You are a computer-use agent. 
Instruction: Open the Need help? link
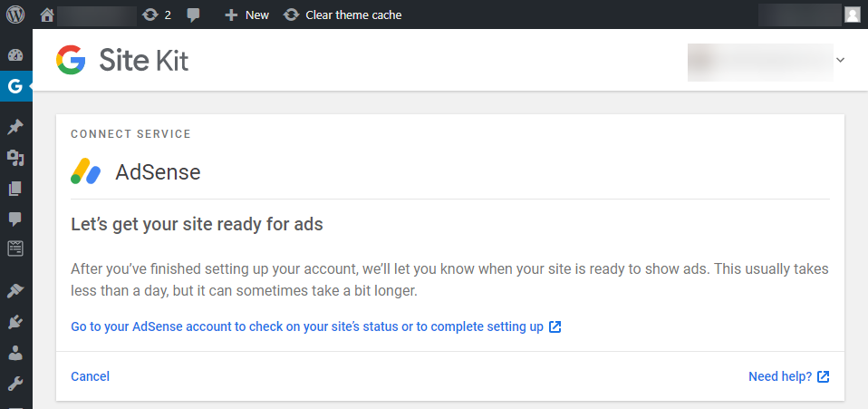(789, 377)
